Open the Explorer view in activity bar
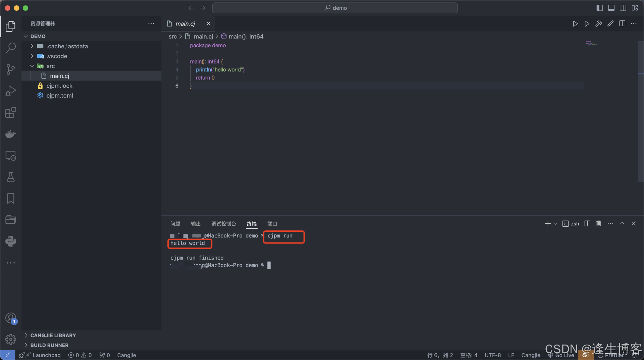Viewport: 644px width, 360px height. [x=11, y=26]
